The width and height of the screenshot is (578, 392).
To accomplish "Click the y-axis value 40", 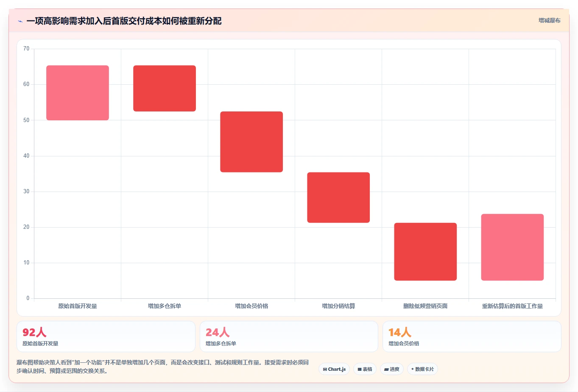I will coord(26,156).
